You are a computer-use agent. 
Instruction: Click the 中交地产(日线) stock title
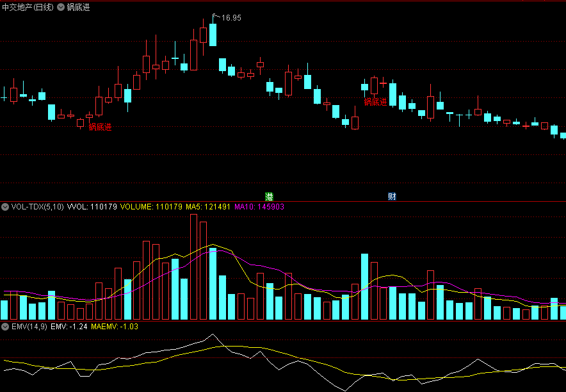coord(28,7)
